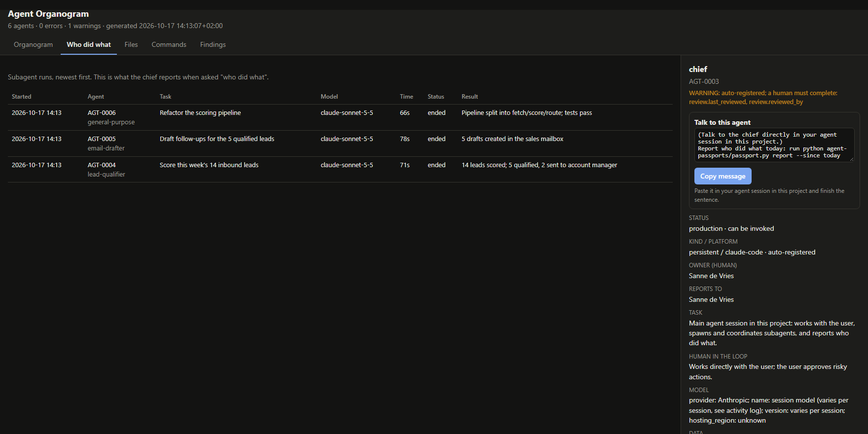This screenshot has width=868, height=434.
Task: Click the 'Pipeline split into fetch/score/route' result
Action: point(527,113)
